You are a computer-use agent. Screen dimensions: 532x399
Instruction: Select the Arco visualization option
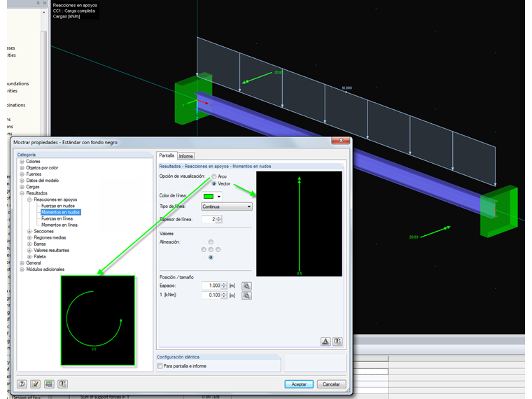(214, 176)
